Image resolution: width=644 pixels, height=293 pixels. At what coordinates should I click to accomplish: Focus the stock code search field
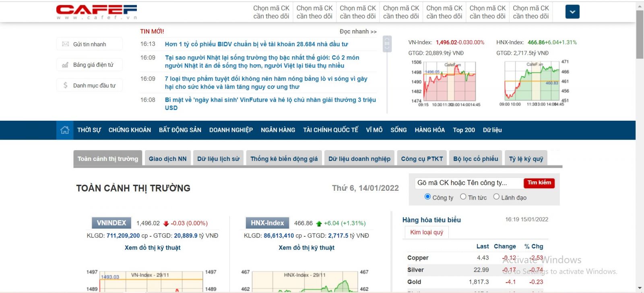pyautogui.click(x=469, y=183)
